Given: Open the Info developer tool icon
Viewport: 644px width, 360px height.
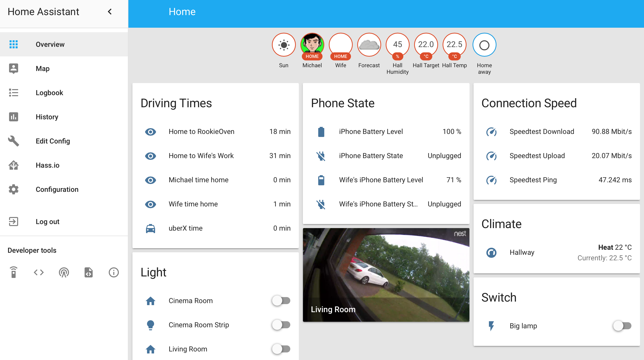Looking at the screenshot, I should tap(114, 272).
